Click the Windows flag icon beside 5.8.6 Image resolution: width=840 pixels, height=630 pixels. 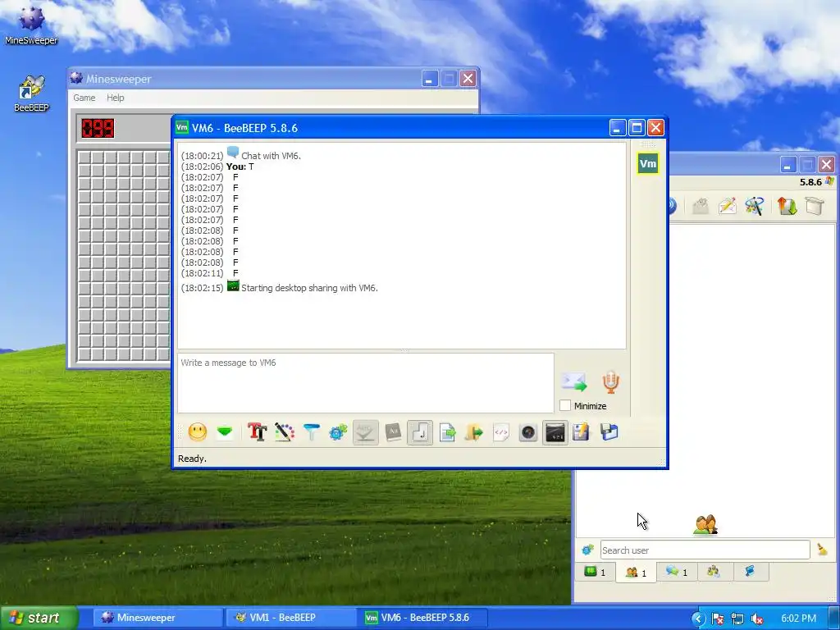tap(830, 181)
